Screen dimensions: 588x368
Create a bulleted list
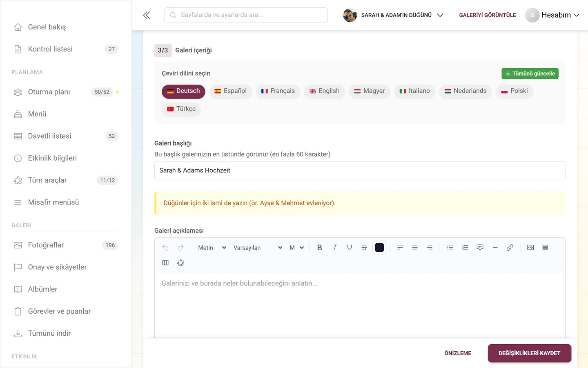point(450,247)
